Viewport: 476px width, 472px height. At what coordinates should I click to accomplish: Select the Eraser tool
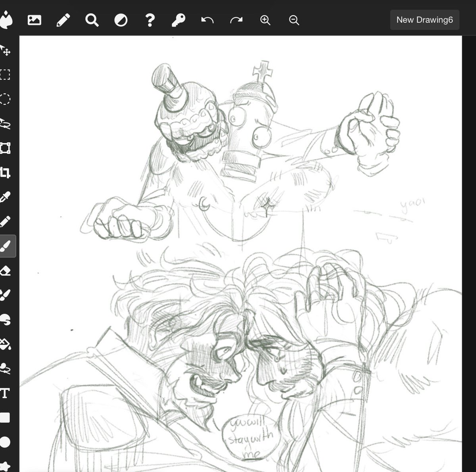[x=5, y=271]
